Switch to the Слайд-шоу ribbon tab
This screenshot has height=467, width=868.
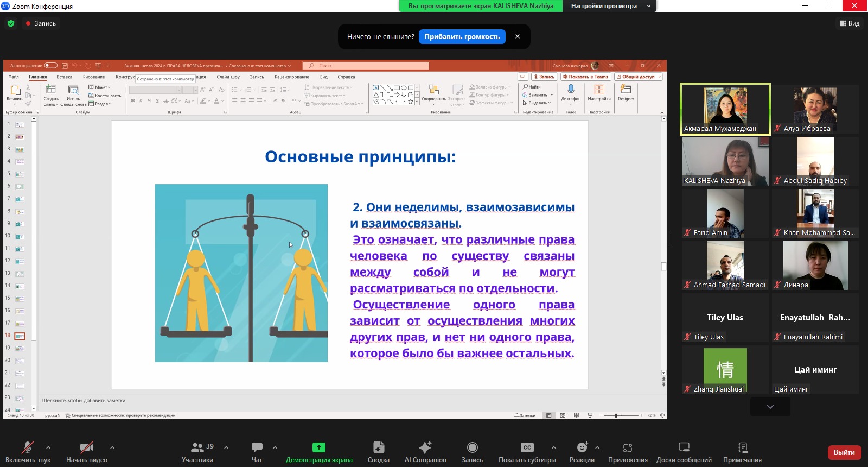tap(228, 77)
